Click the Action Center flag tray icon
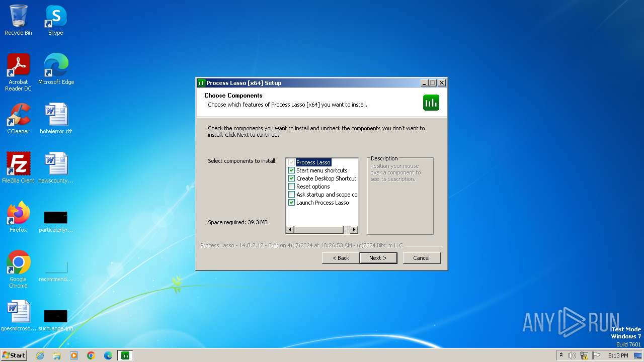The height and width of the screenshot is (362, 644). pyautogui.click(x=596, y=355)
